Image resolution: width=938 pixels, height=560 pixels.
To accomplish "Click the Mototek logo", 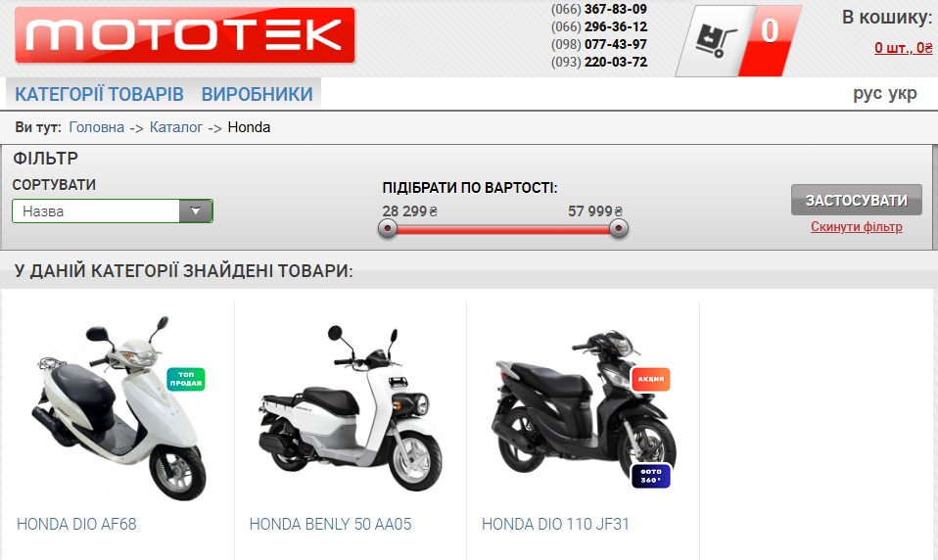I will [185, 35].
